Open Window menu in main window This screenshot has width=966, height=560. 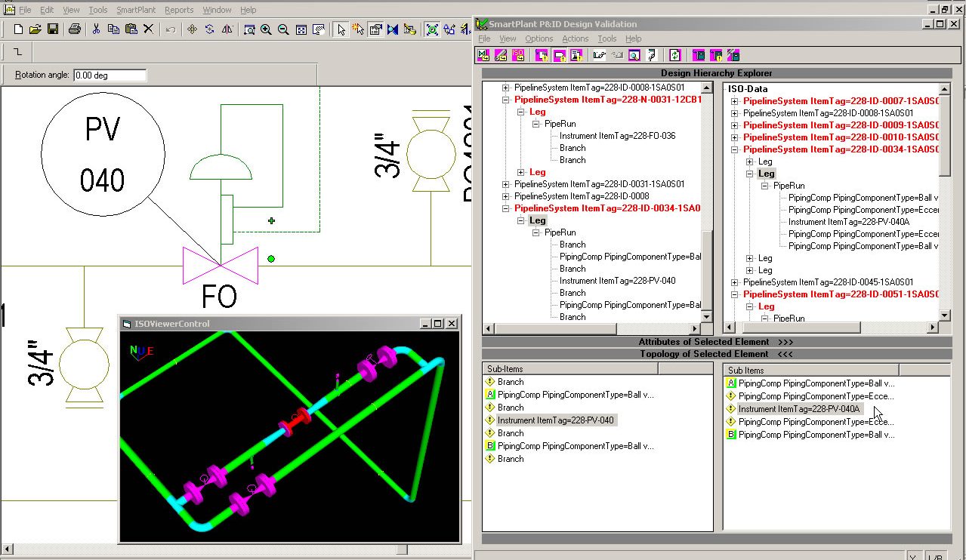click(218, 10)
